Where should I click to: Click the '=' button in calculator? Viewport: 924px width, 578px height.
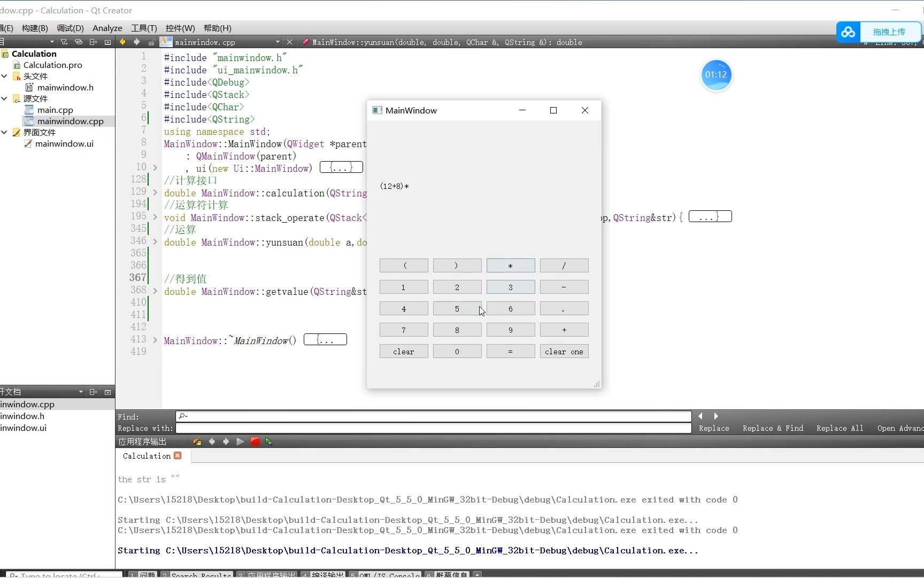511,352
